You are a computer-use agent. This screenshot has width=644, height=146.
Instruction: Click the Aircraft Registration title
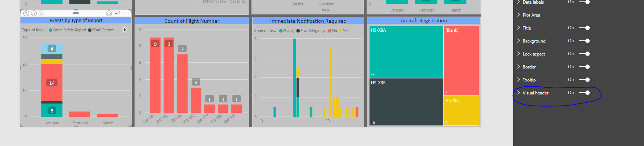point(424,21)
